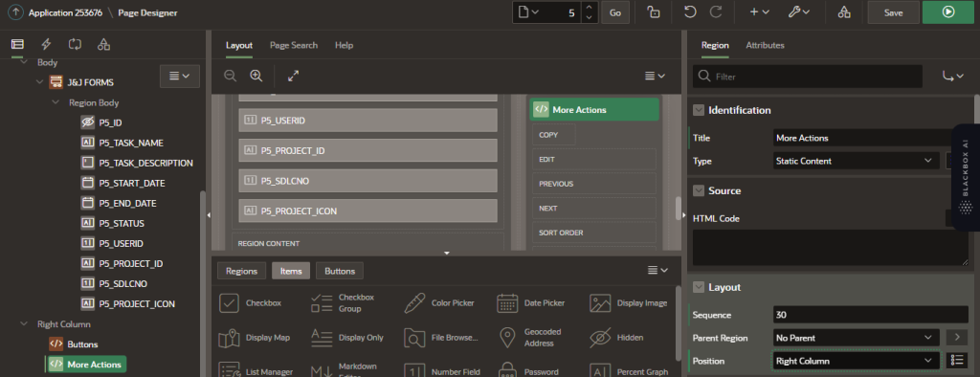The height and width of the screenshot is (377, 980).
Task: Zoom in the layout with the magnifier plus
Action: pyautogui.click(x=256, y=76)
